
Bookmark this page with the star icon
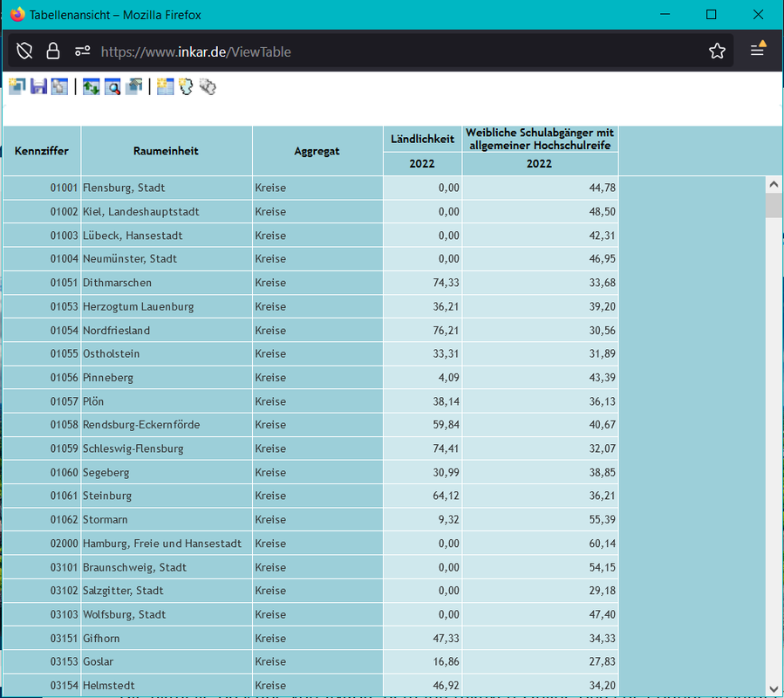tap(717, 51)
